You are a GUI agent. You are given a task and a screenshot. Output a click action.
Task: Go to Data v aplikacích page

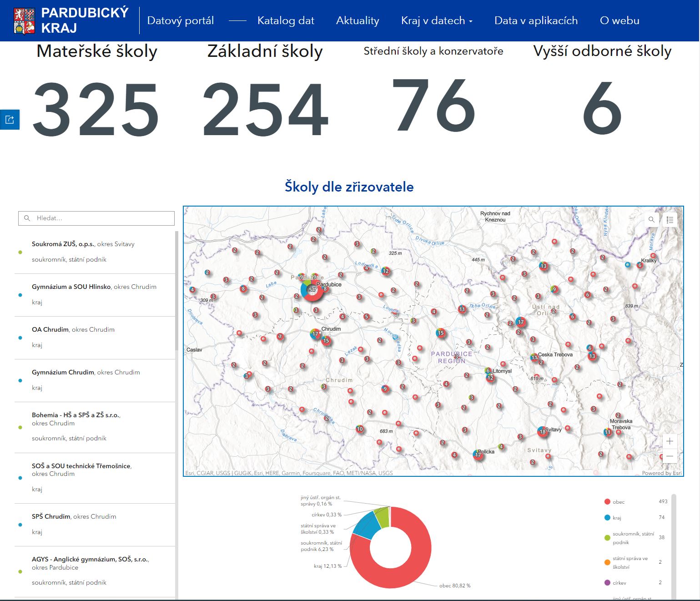(x=536, y=20)
